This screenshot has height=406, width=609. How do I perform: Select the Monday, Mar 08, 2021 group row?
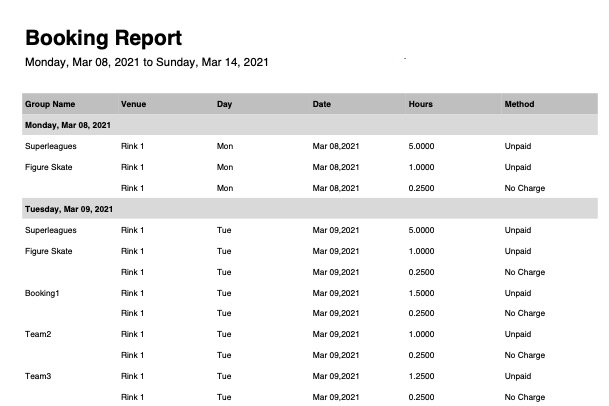pyautogui.click(x=67, y=125)
